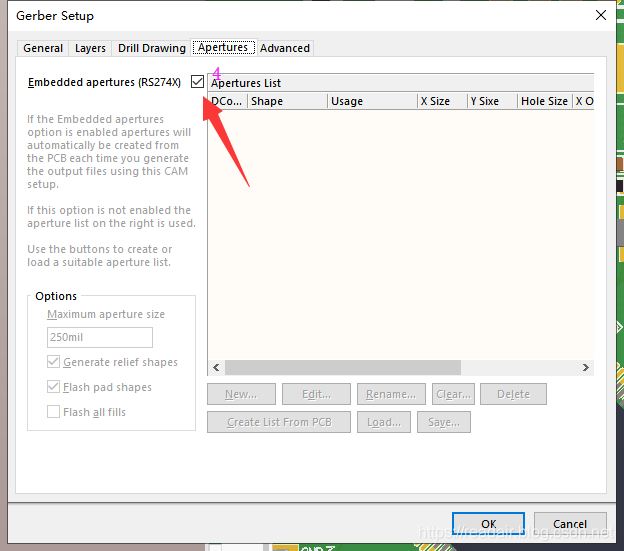Toggle Embedded apertures (RS274X) checkbox
Screen dimensions: 624x551
click(197, 82)
